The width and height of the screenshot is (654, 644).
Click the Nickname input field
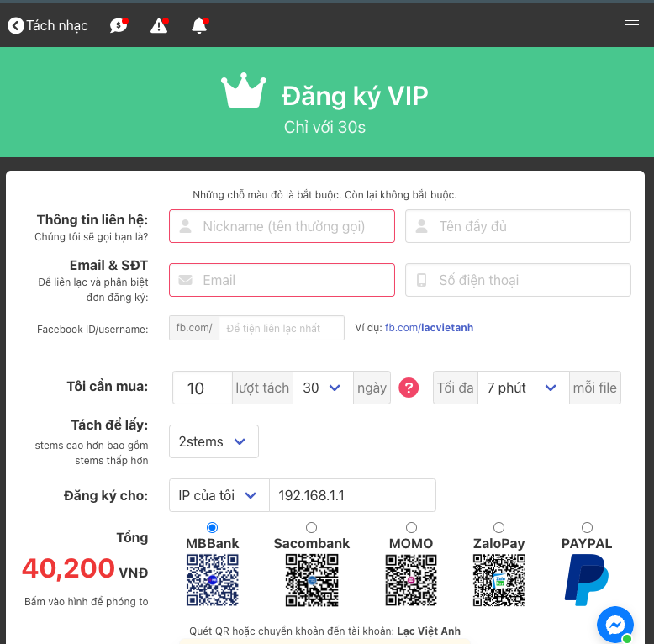(x=282, y=226)
